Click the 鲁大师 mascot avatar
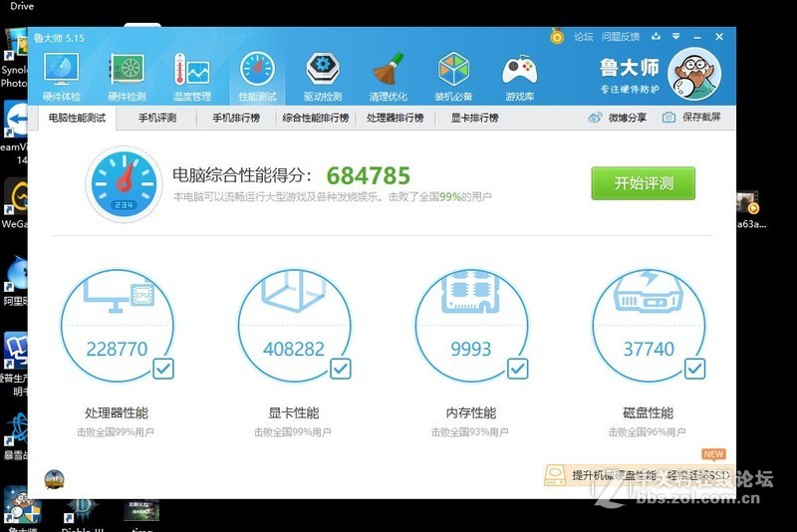 [694, 74]
